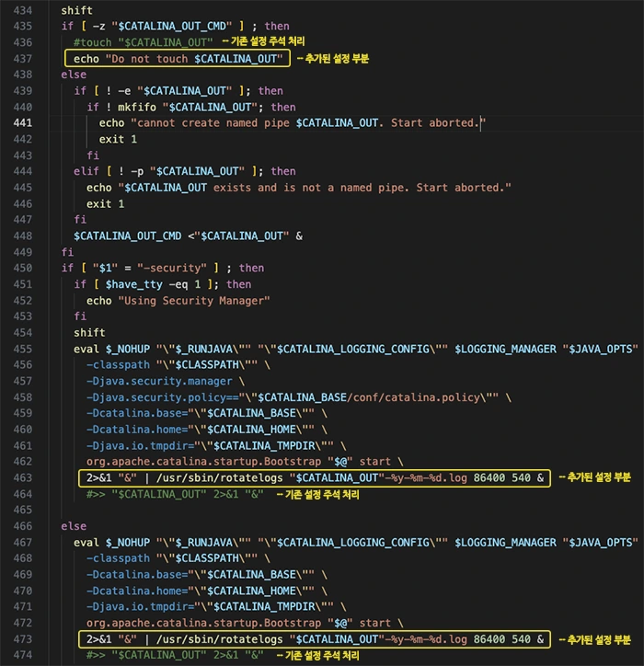Click '86400' value on line 463
The image size is (644, 666).
(489, 478)
